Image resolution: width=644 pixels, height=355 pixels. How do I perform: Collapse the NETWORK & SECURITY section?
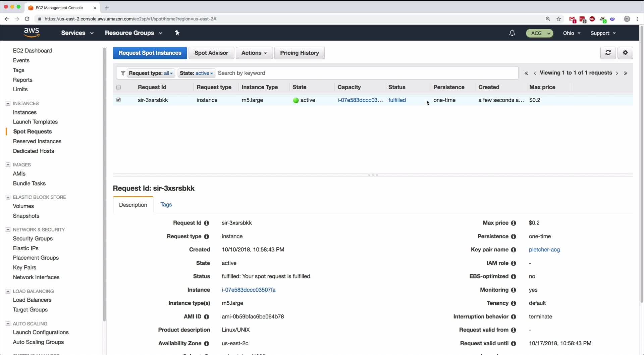tap(8, 230)
